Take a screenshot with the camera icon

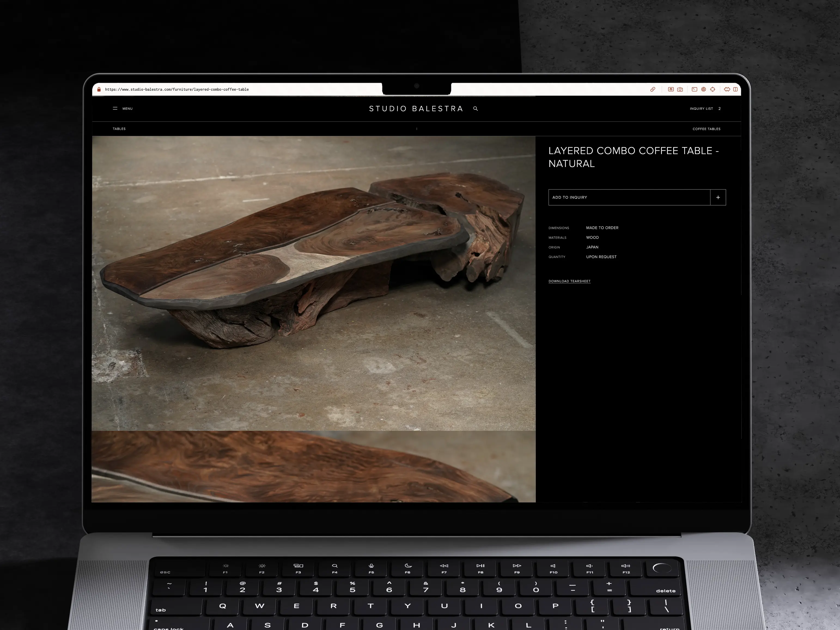(x=680, y=90)
